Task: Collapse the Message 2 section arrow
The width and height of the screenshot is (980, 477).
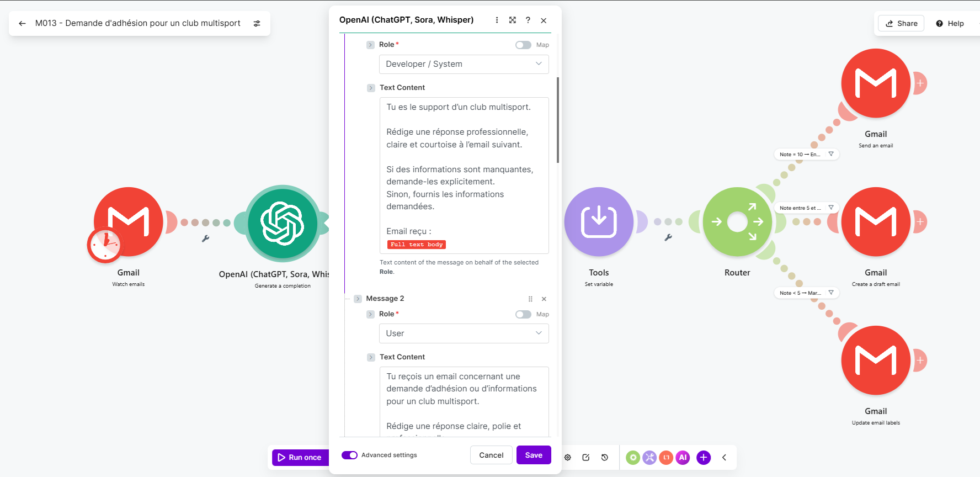Action: point(358,299)
